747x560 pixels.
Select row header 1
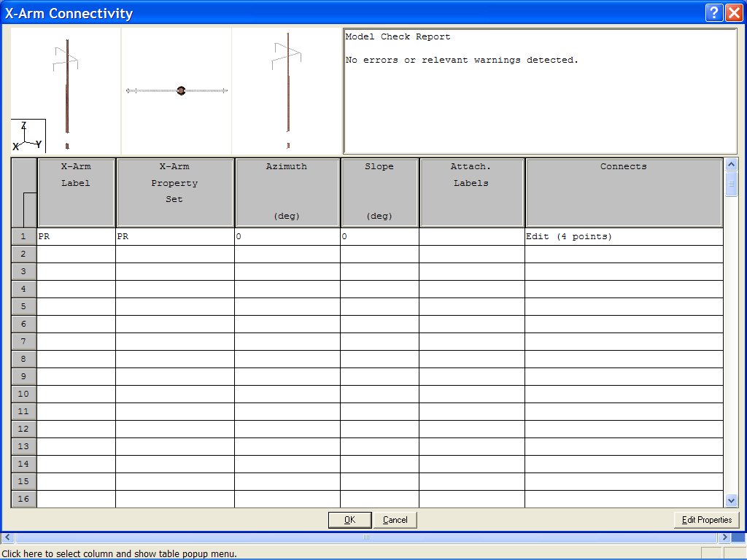point(24,237)
